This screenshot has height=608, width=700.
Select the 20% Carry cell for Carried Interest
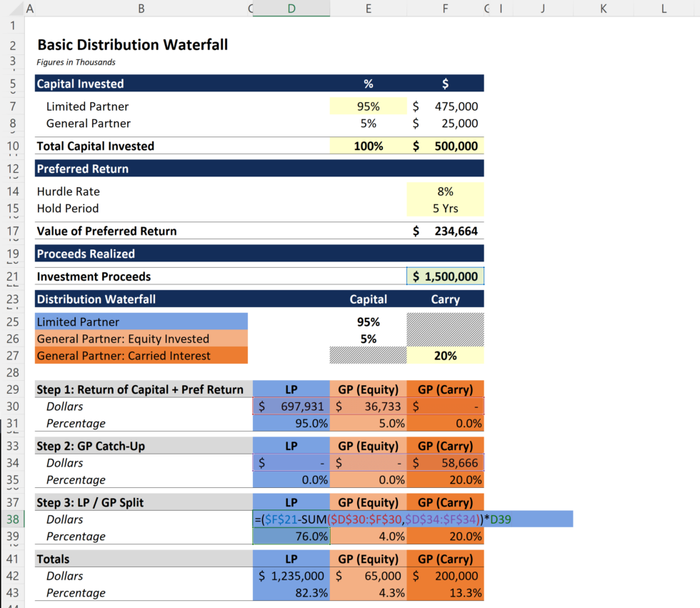[x=444, y=355]
